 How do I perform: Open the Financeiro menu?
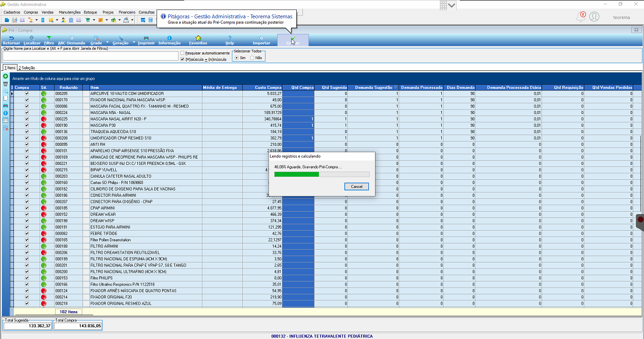coord(127,12)
